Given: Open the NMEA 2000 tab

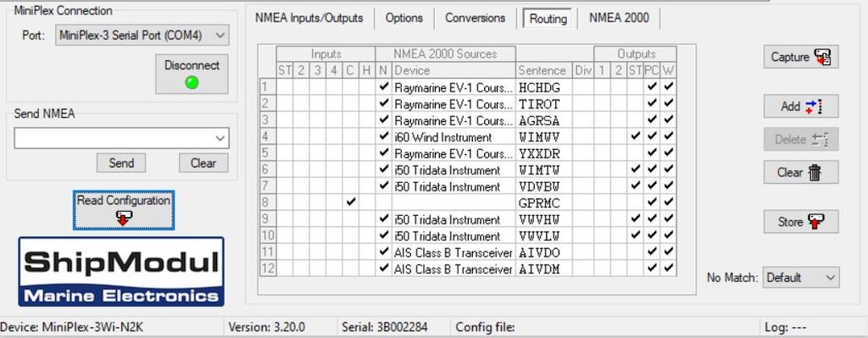Looking at the screenshot, I should pyautogui.click(x=619, y=19).
